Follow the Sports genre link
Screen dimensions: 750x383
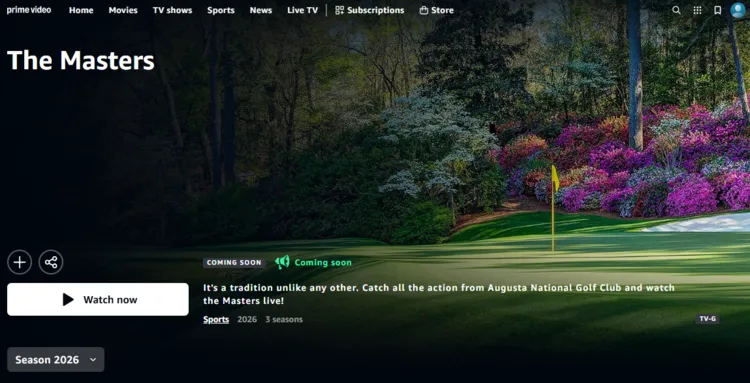pyautogui.click(x=216, y=319)
